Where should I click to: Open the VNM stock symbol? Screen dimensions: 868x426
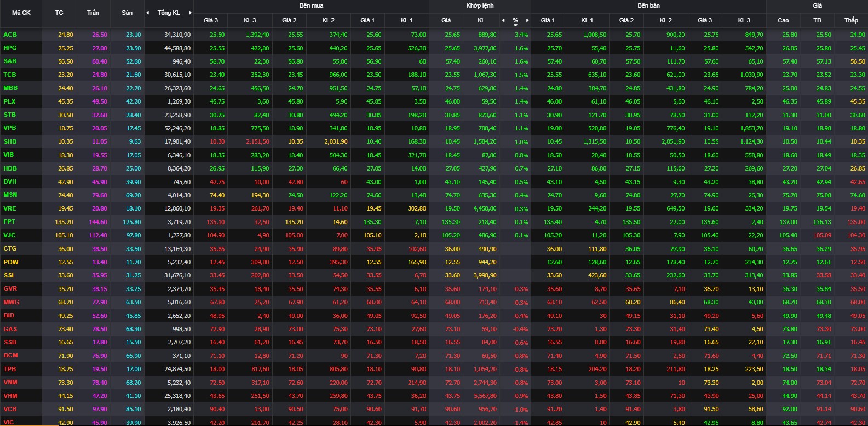point(10,382)
